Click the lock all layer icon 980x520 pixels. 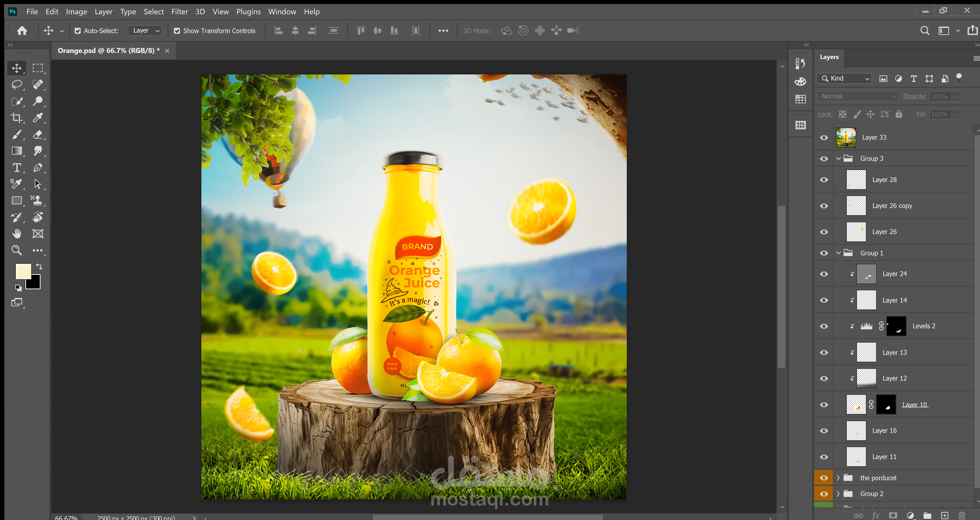[899, 114]
